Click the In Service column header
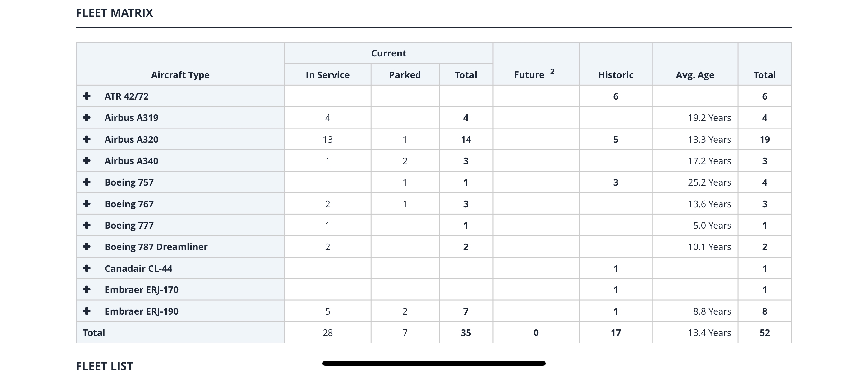 [328, 75]
